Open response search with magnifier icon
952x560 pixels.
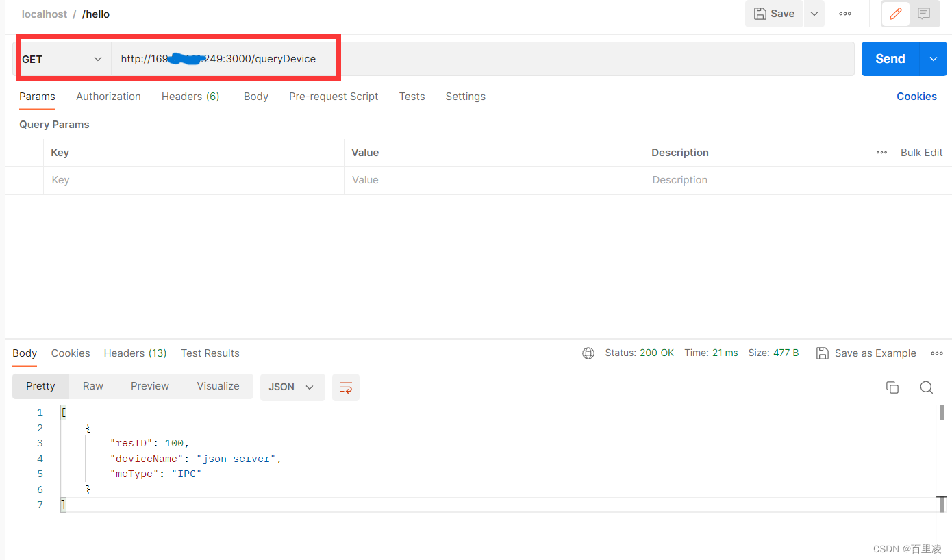click(927, 387)
